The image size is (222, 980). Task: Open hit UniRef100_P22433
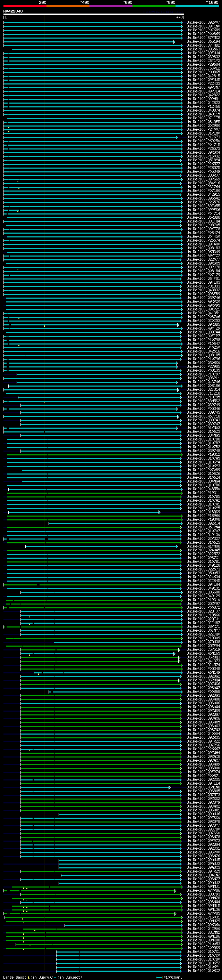tap(203, 84)
